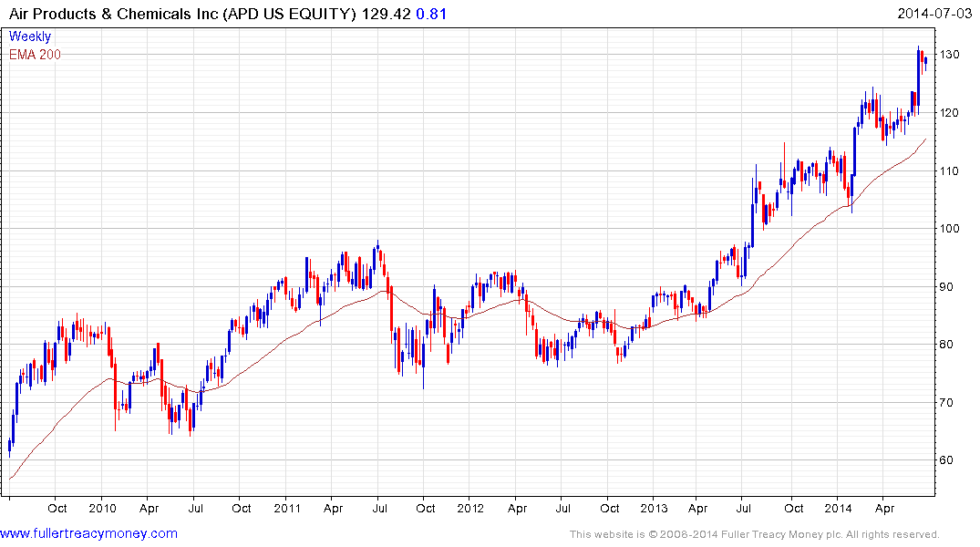Click the 80 price axis label

point(950,345)
